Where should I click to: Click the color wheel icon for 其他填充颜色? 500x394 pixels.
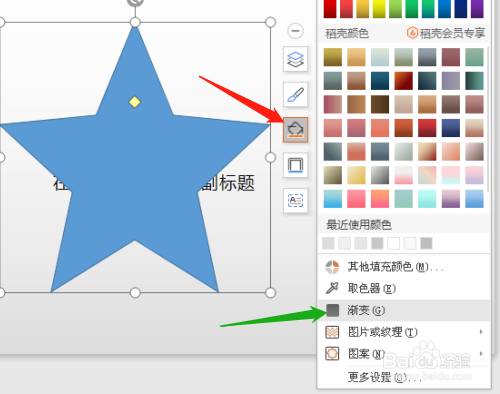click(x=332, y=267)
